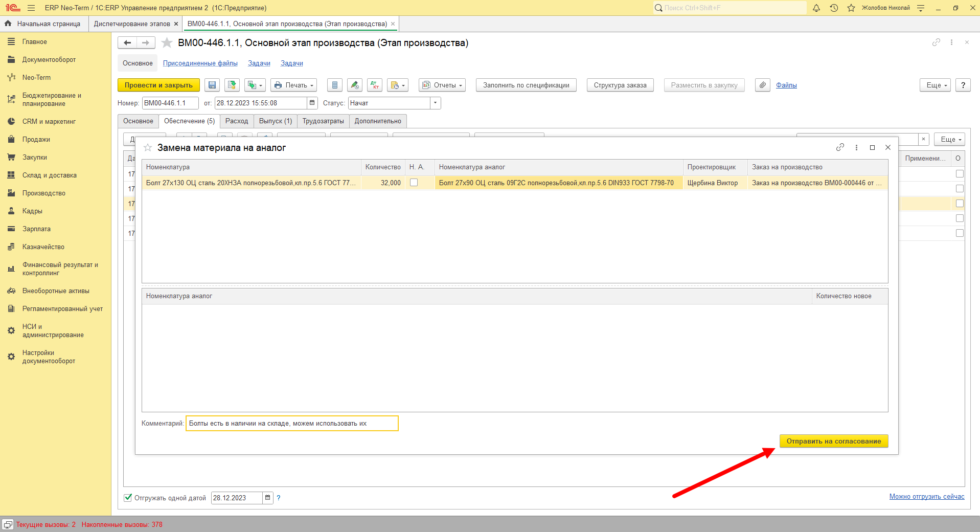Click the get link icon in dialog
980x532 pixels.
click(840, 147)
